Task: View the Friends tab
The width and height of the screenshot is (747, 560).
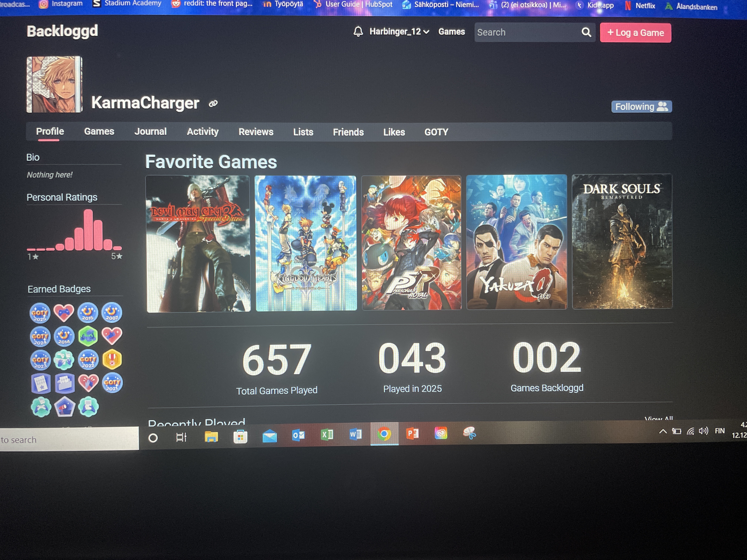Action: [348, 132]
